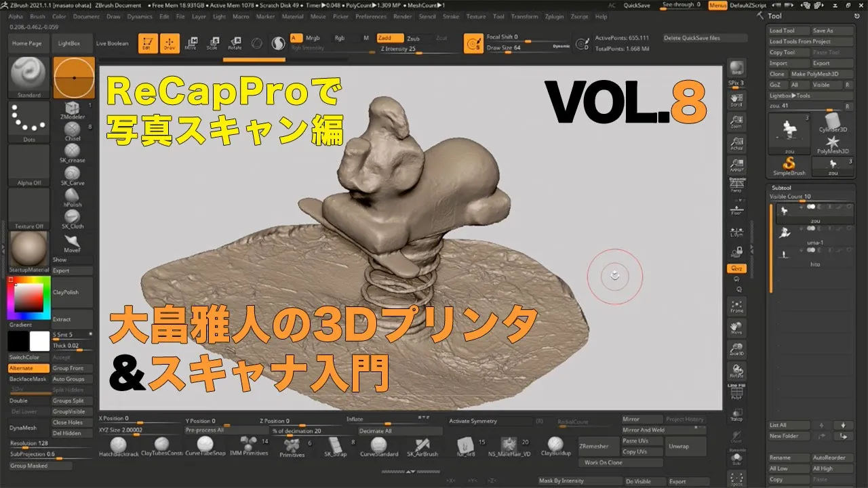Click the Frame view icon
This screenshot has height=488, width=868.
tap(736, 306)
